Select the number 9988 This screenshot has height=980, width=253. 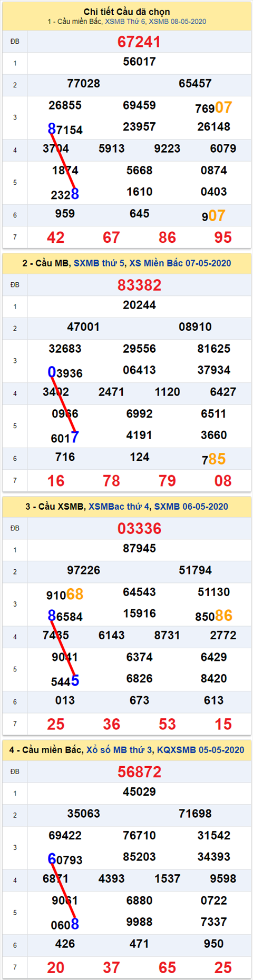tap(139, 922)
